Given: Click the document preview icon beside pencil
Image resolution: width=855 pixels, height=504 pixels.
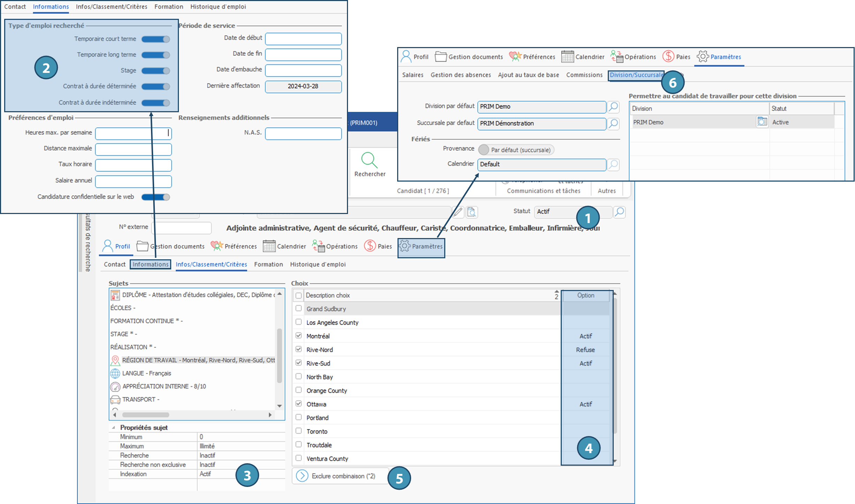Looking at the screenshot, I should point(471,212).
